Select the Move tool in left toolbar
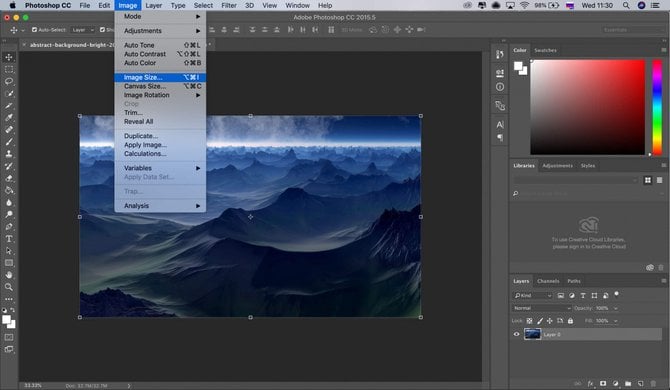 [x=9, y=57]
